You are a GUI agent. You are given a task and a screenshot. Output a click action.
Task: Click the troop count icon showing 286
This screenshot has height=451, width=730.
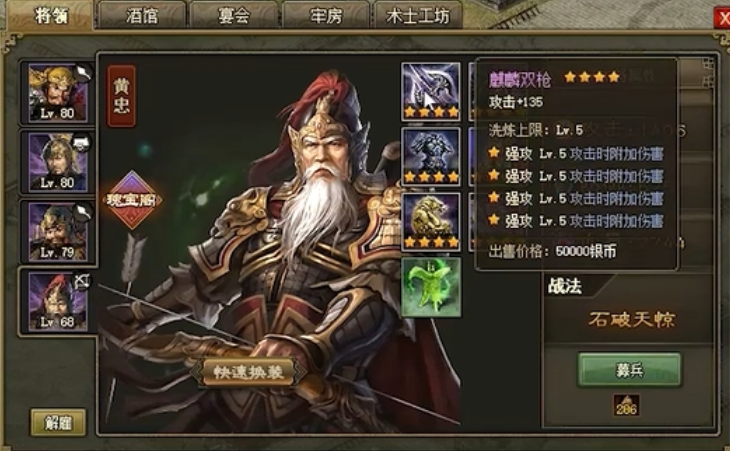click(x=626, y=405)
